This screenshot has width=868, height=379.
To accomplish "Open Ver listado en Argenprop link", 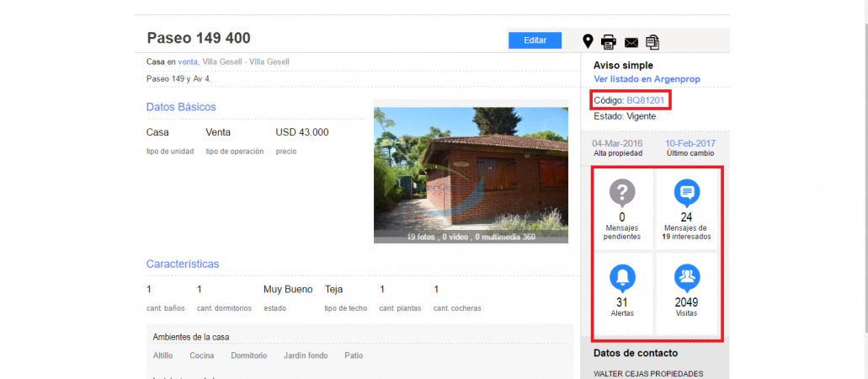I will click(x=647, y=79).
